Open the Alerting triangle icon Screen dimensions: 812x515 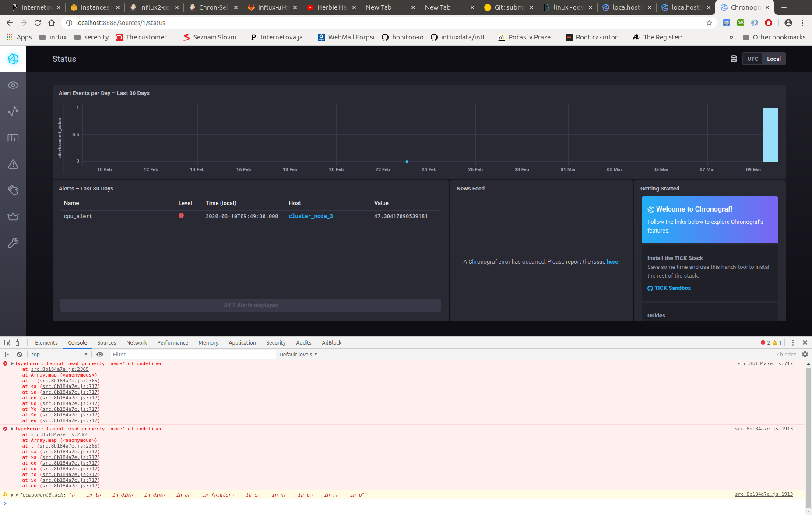[13, 164]
